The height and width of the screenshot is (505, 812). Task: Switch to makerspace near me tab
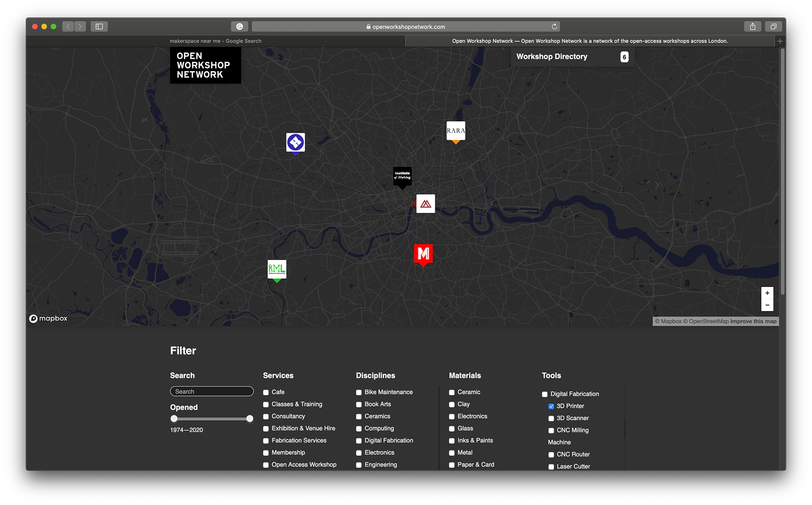[x=216, y=41]
